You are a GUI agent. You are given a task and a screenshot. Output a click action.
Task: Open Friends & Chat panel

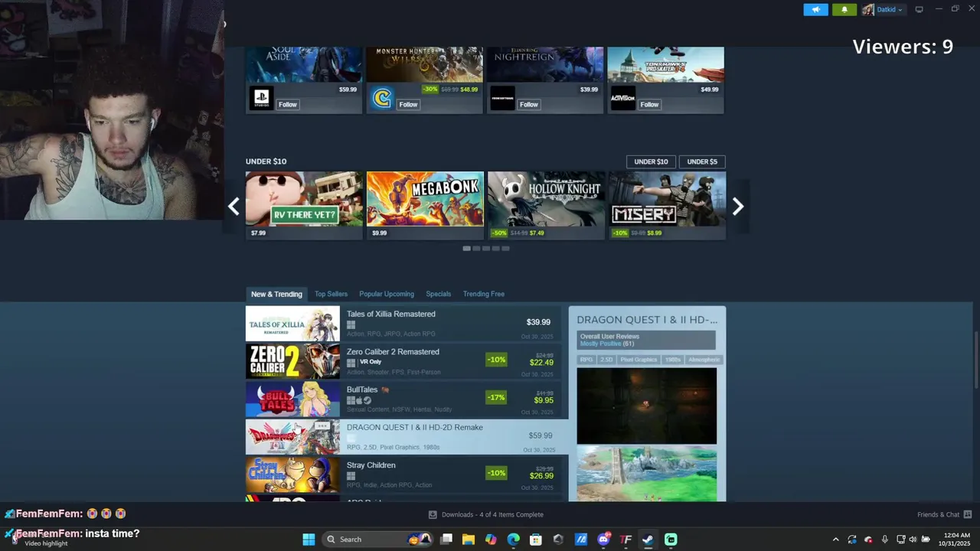[x=944, y=515]
